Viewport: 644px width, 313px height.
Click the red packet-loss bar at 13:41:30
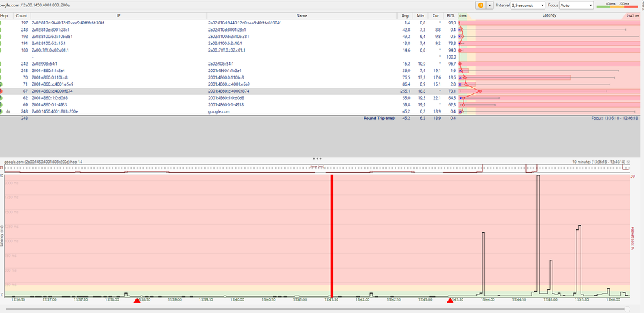332,236
